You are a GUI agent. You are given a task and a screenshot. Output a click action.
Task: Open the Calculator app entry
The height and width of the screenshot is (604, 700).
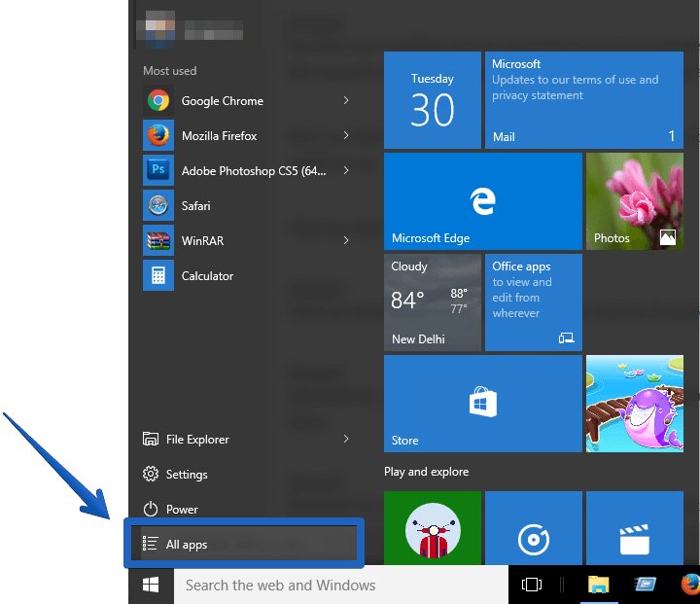coord(246,275)
